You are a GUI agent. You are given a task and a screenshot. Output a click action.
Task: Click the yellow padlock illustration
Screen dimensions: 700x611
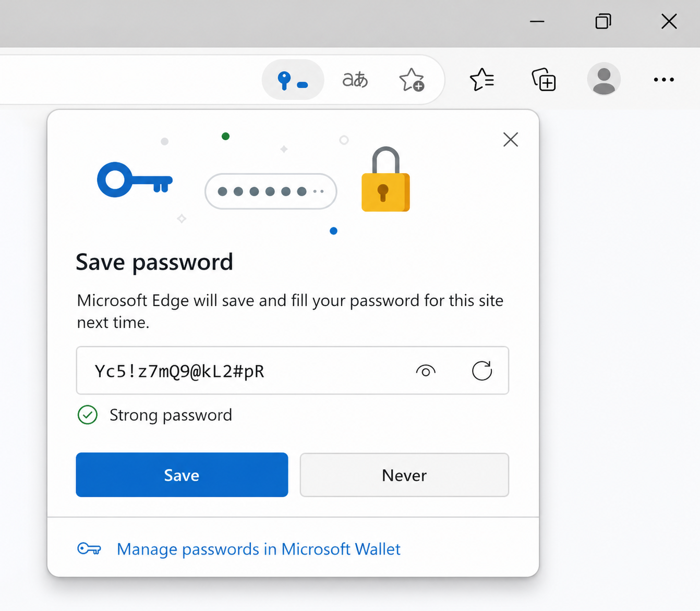[385, 180]
